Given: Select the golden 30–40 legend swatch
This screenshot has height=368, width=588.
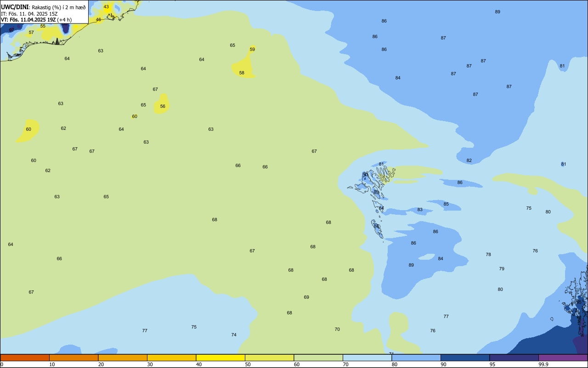Looking at the screenshot, I should pos(171,357).
